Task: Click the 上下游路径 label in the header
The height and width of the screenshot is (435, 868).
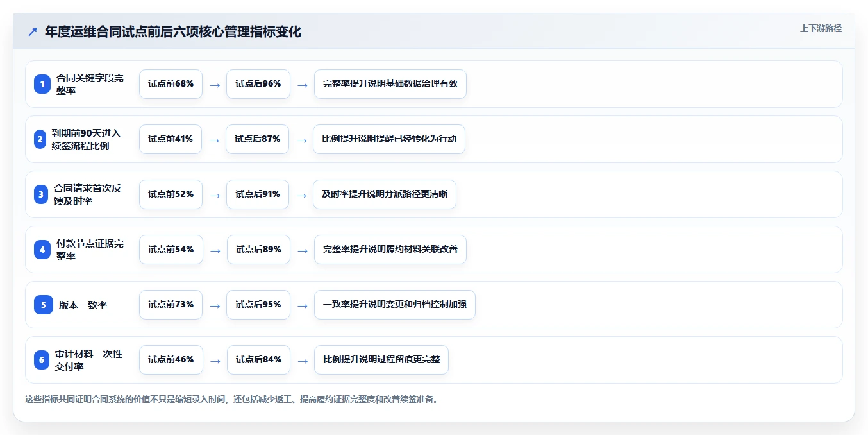Action: (821, 28)
